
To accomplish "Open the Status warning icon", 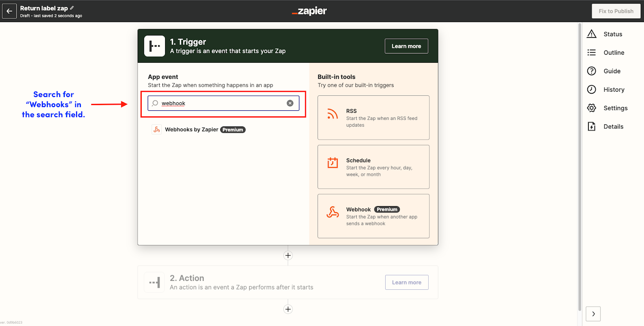I will (x=591, y=34).
